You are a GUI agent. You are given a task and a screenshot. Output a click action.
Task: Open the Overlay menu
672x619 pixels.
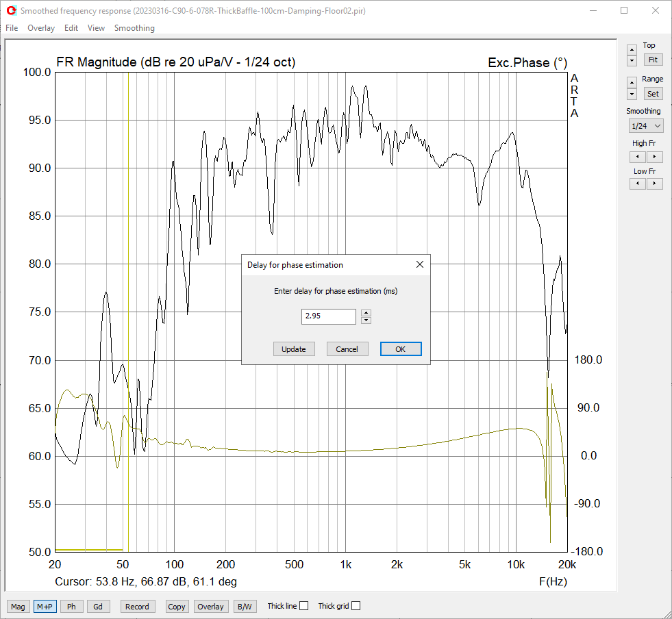(41, 28)
